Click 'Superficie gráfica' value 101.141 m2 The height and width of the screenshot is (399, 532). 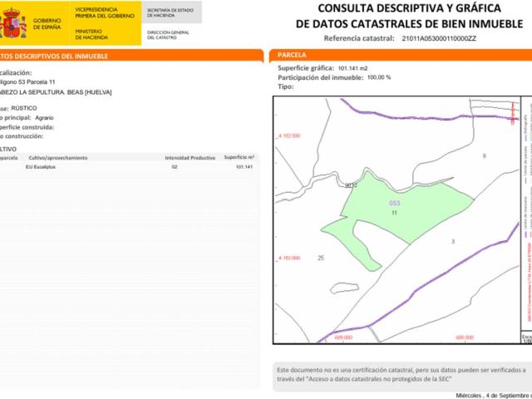(352, 68)
